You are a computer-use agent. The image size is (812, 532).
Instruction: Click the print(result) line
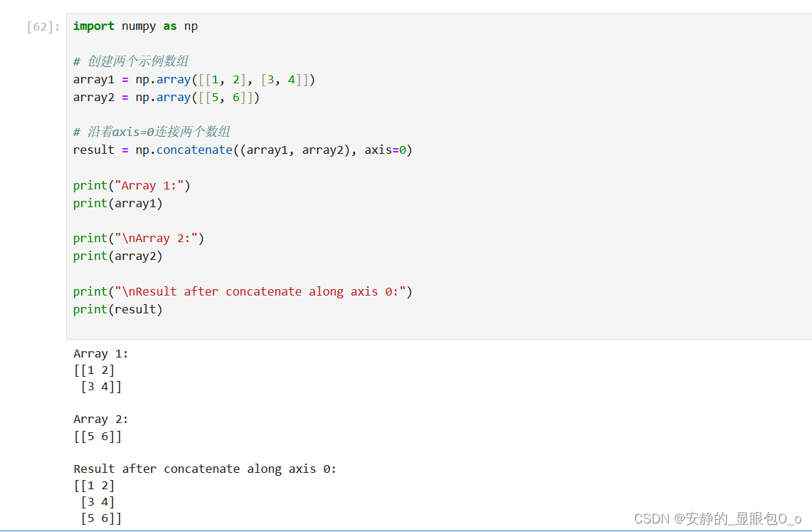(x=117, y=309)
